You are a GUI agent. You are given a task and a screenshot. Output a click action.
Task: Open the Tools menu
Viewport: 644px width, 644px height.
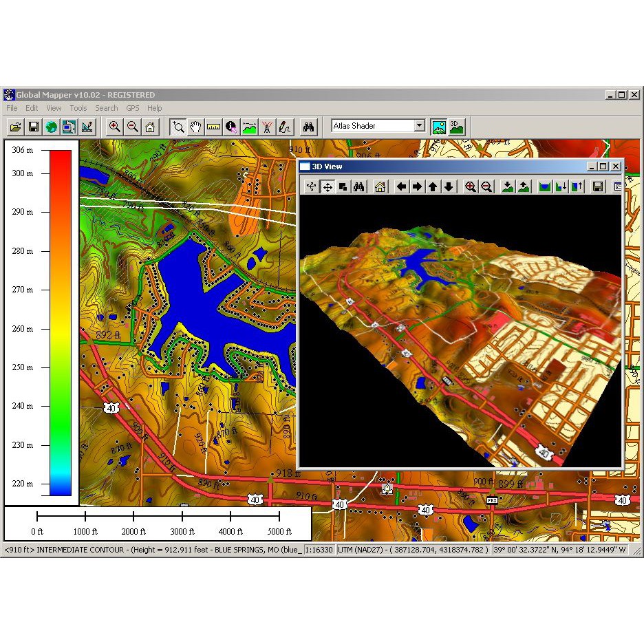78,108
